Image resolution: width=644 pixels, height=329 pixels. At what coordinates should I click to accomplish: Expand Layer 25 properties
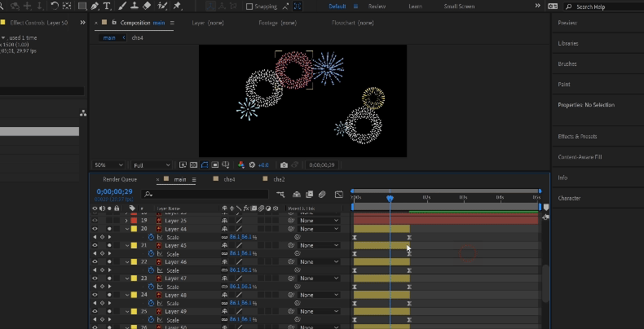[126, 221]
